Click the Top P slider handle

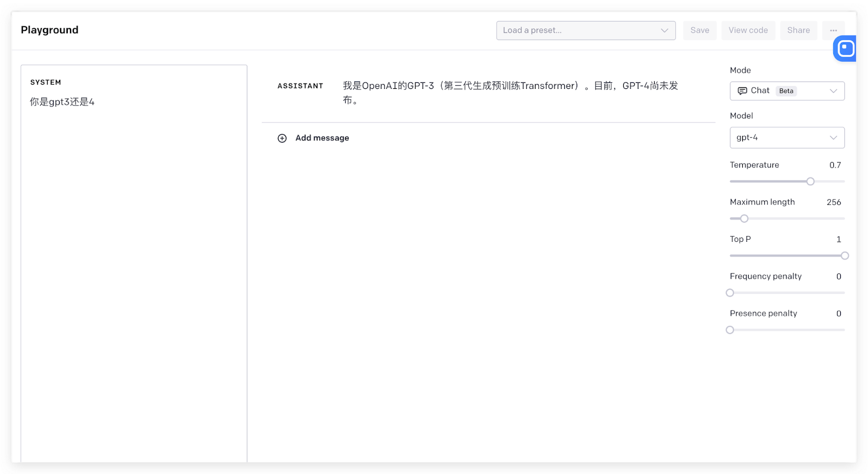coord(844,256)
